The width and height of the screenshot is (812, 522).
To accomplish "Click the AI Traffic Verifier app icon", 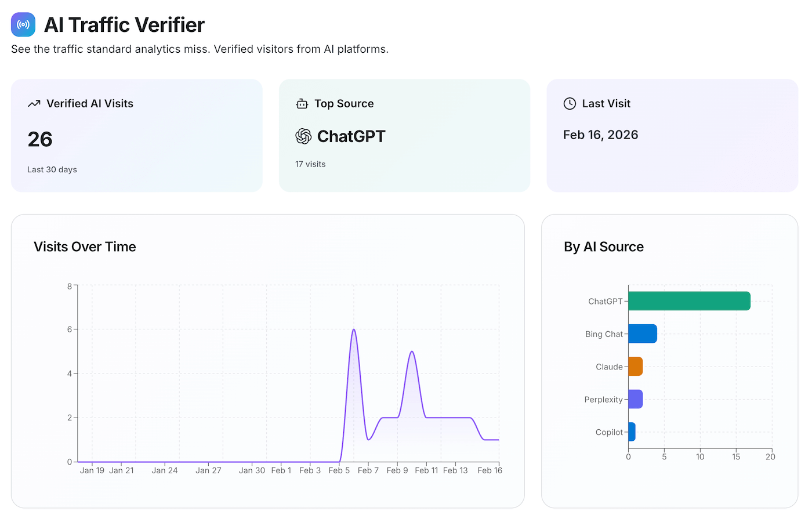I will pyautogui.click(x=23, y=24).
